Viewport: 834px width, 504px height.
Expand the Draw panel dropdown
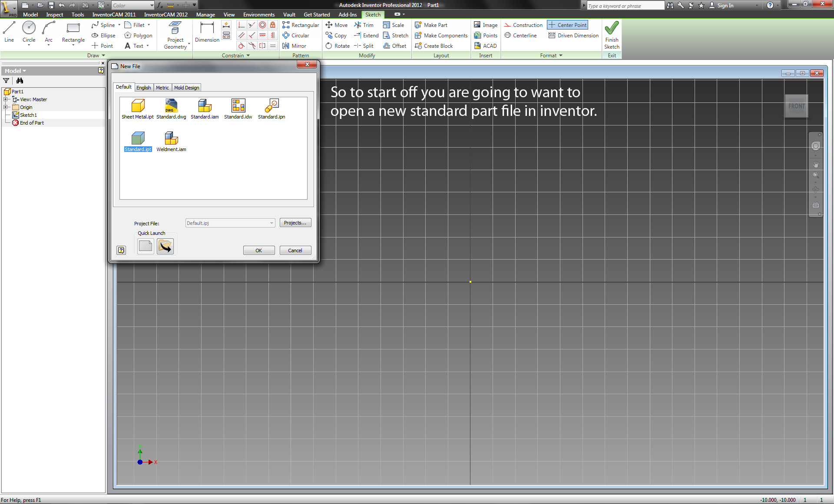(103, 56)
